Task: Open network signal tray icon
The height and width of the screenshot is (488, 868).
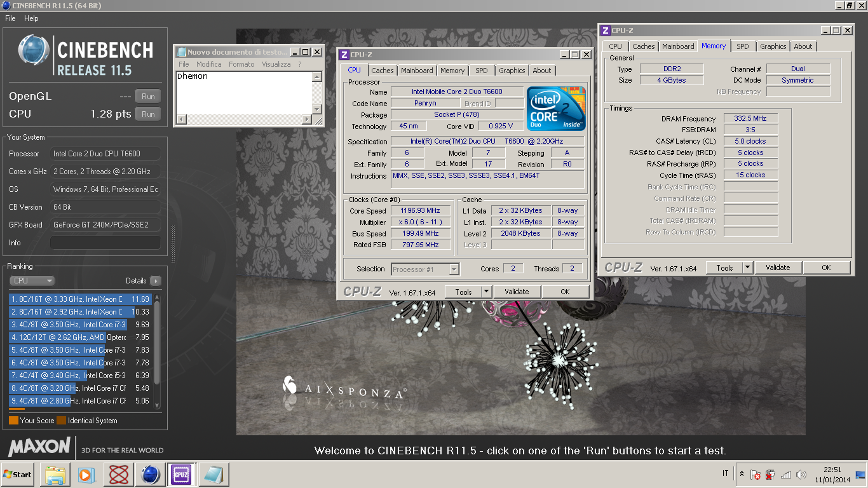Action: (786, 475)
